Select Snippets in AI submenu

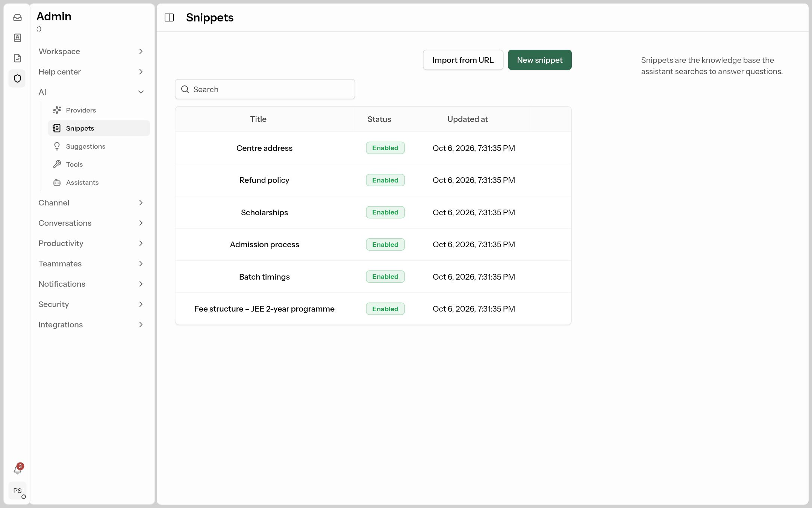(99, 128)
